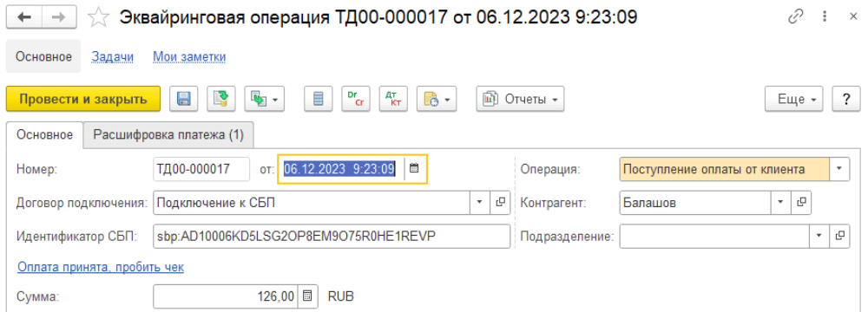The height and width of the screenshot is (312, 868).
Task: Click the Сумма field 126,00
Action: coord(226,297)
